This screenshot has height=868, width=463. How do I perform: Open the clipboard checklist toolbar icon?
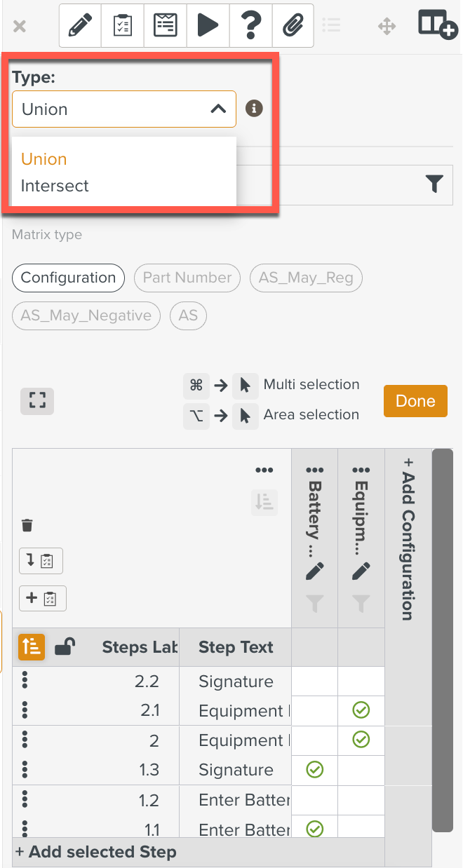(x=123, y=26)
